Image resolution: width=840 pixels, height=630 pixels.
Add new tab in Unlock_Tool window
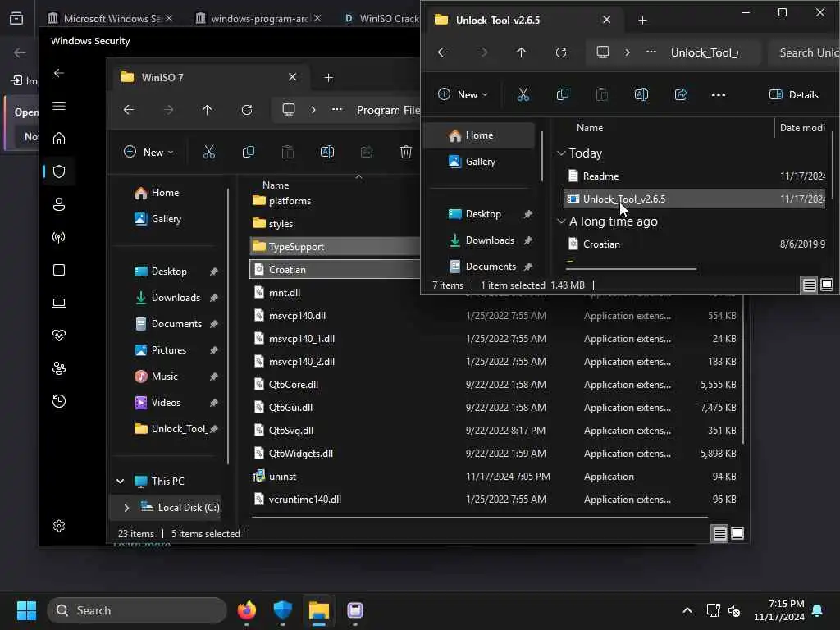642,20
